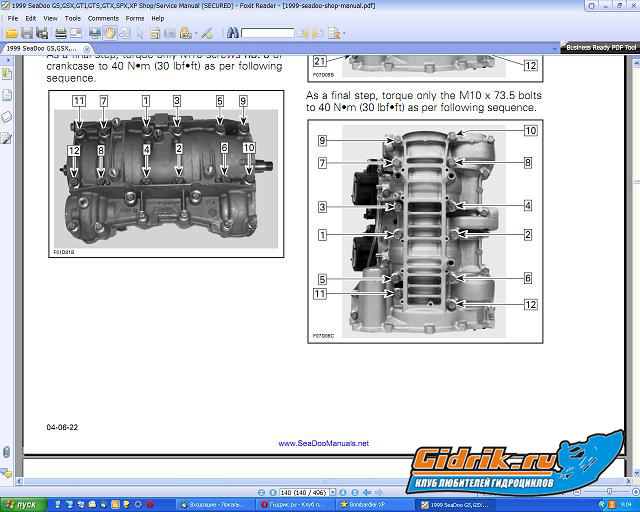Click the email document icon

point(77,33)
